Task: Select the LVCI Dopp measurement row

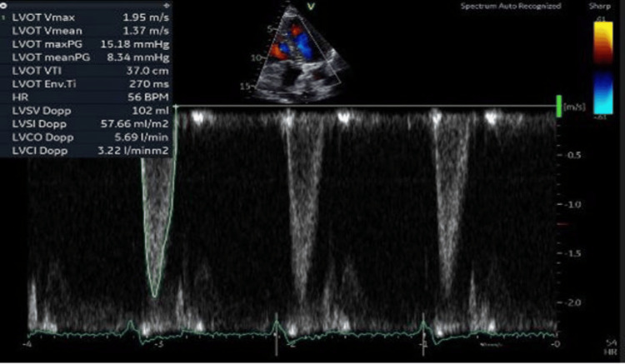Action: point(86,151)
